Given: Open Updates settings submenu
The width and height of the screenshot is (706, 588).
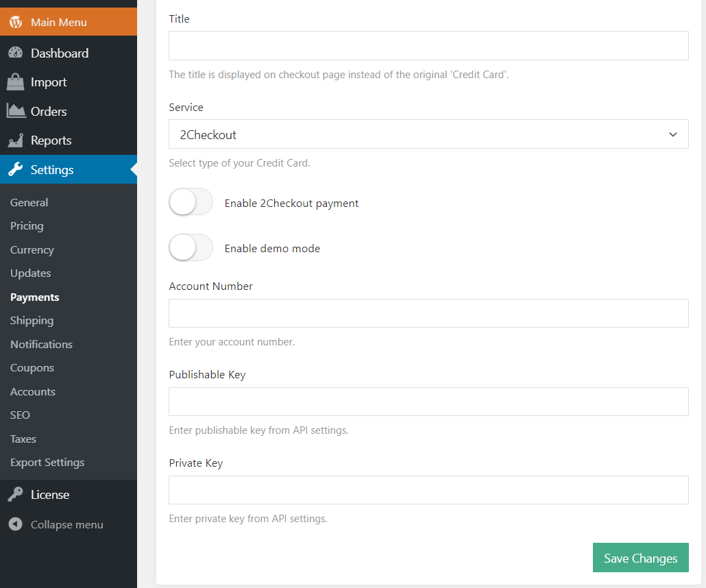Looking at the screenshot, I should click(31, 273).
